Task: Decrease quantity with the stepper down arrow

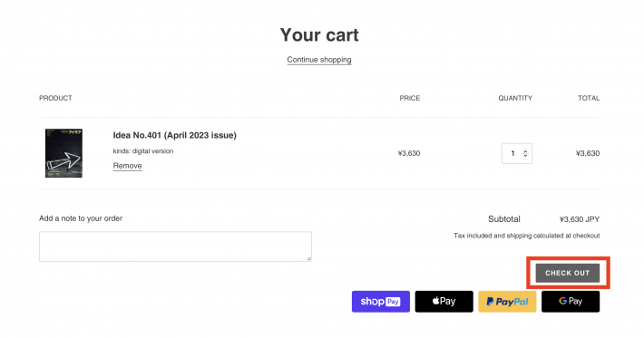Action: (x=525, y=156)
